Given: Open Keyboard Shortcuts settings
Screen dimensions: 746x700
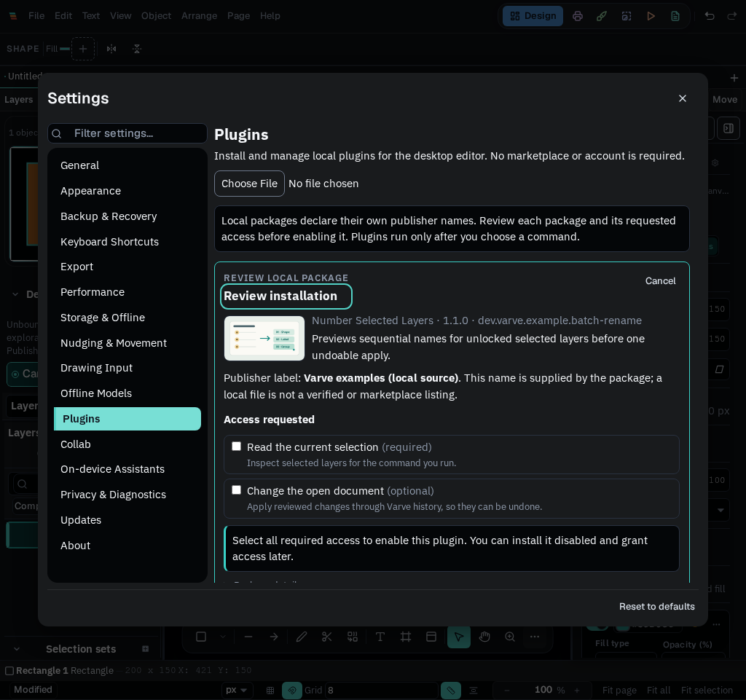Looking at the screenshot, I should pos(127,242).
